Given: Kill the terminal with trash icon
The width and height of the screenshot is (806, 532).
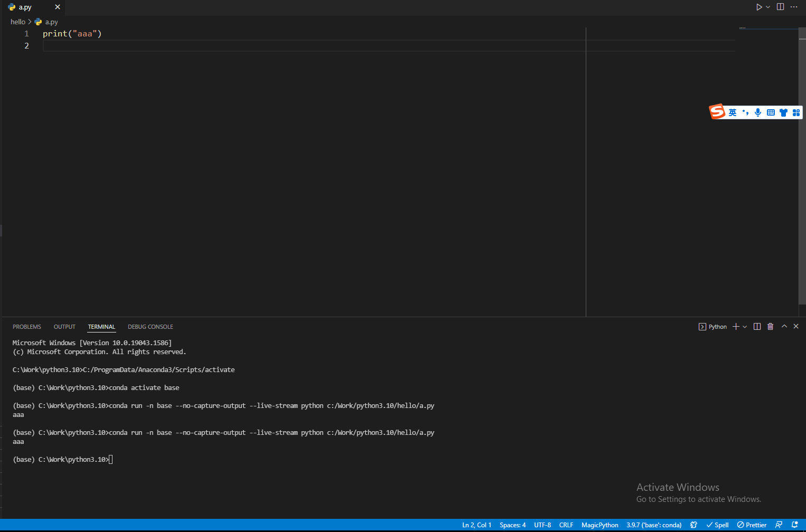Looking at the screenshot, I should pos(770,327).
